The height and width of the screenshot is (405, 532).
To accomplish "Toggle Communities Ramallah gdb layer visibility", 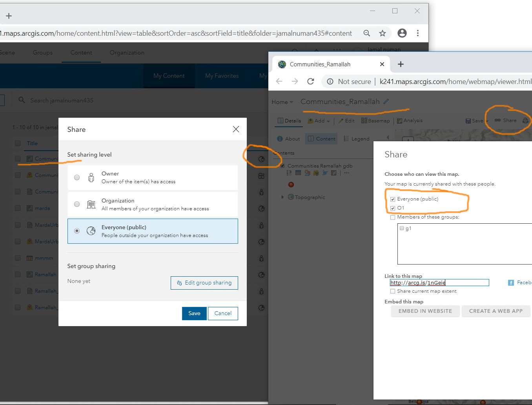I will point(282,166).
